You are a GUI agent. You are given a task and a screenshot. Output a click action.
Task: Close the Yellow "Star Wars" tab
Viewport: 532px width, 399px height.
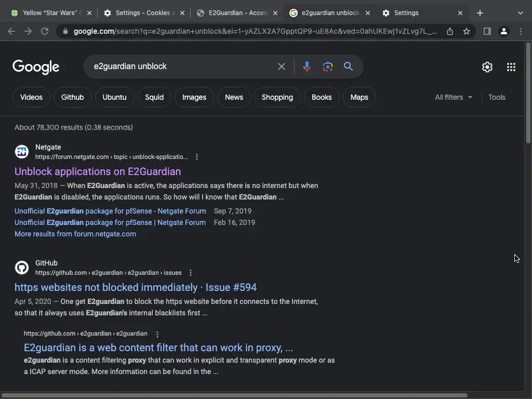coord(89,13)
